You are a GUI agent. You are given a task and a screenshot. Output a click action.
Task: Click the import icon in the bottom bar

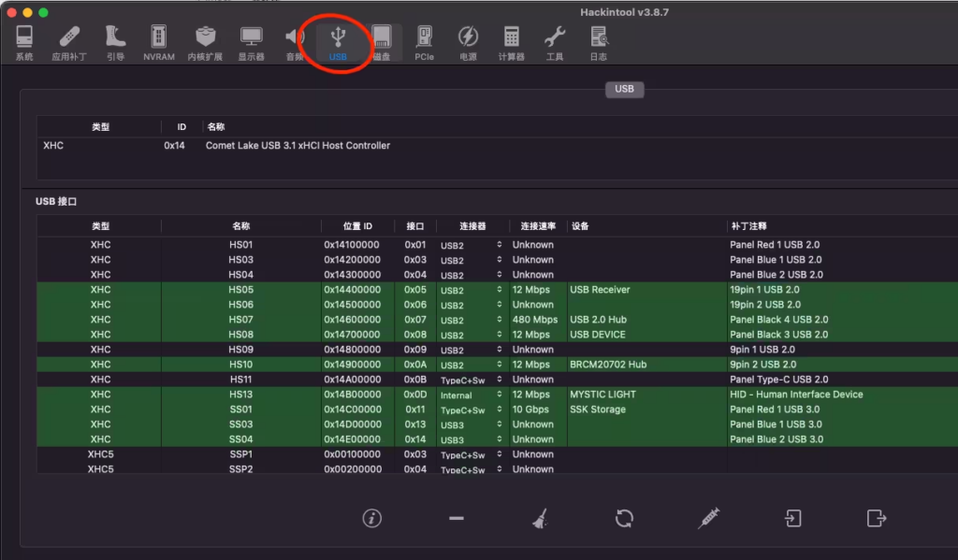[x=792, y=518]
